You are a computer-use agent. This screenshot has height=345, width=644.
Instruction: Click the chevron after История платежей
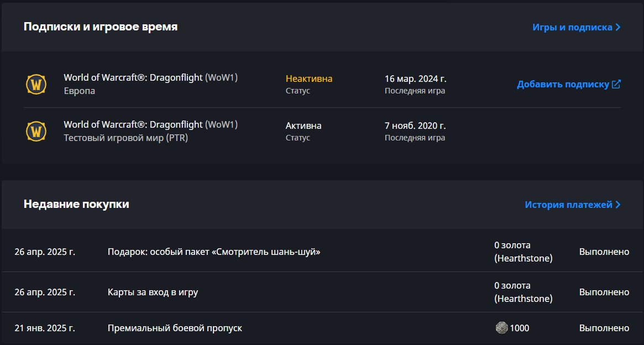tap(618, 205)
